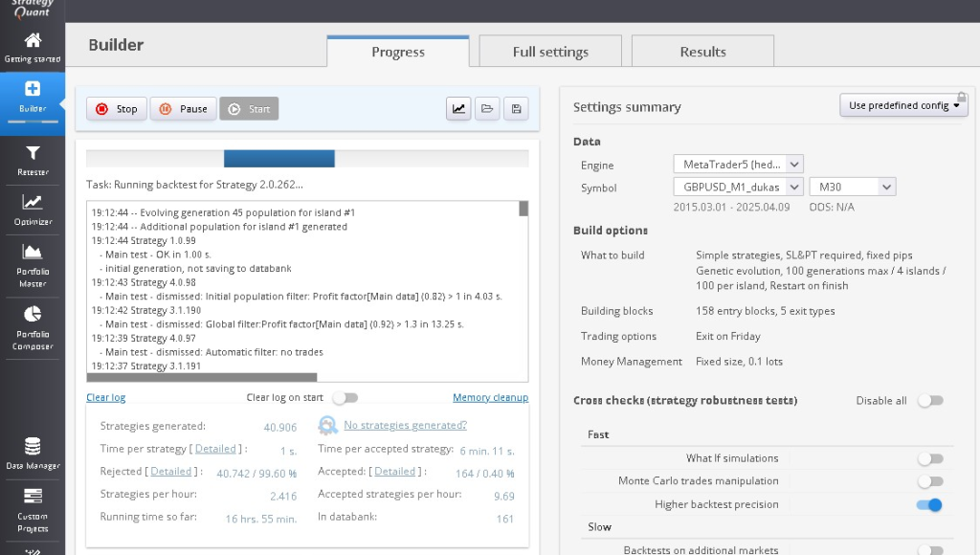
Task: Expand the GBPUSD_M1_dukas symbol dropdown
Action: point(737,188)
